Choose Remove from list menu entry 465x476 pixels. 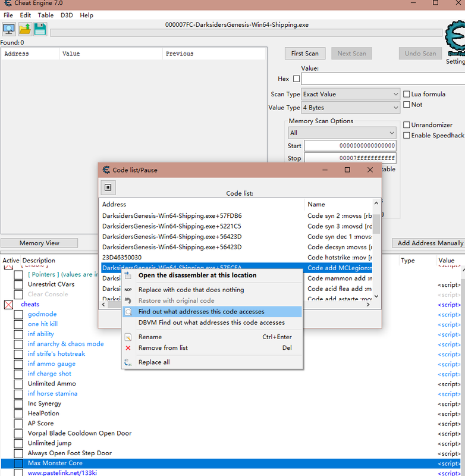pos(212,348)
